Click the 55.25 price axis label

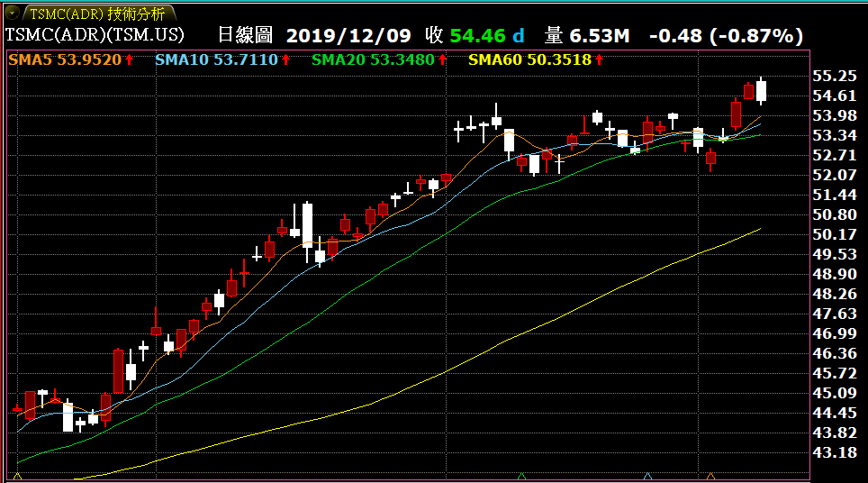835,77
